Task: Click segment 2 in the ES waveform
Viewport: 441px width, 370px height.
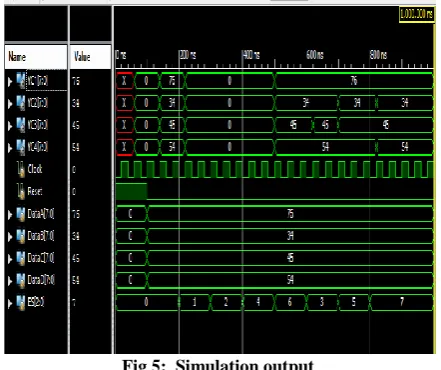Action: (x=226, y=302)
